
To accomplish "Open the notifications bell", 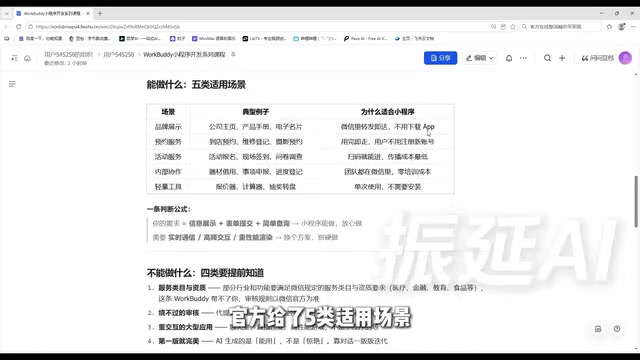I will pyautogui.click(x=509, y=58).
